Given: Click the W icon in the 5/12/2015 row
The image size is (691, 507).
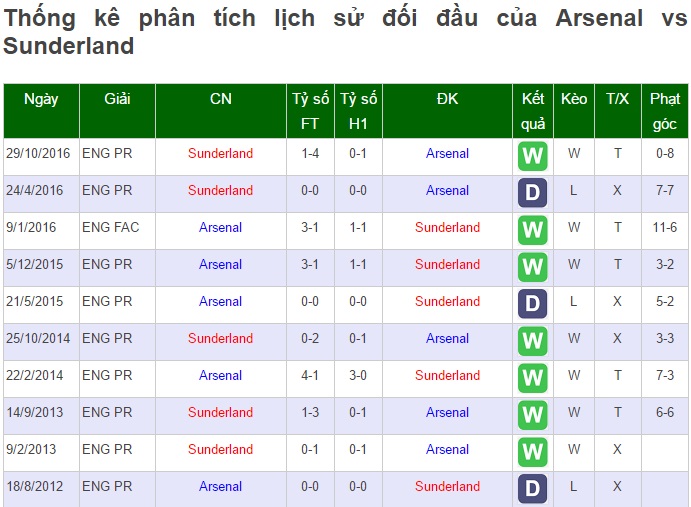Looking at the screenshot, I should (x=532, y=267).
